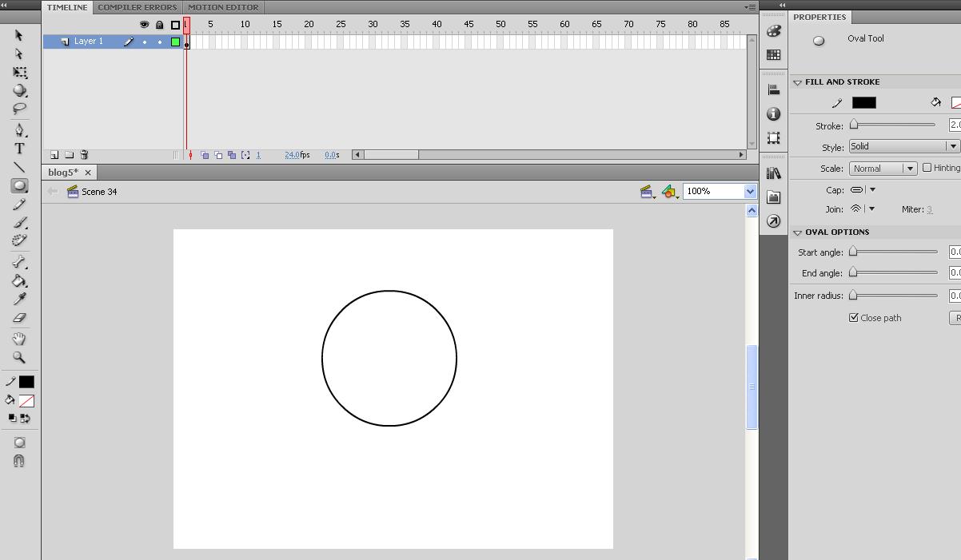Click New Layer icon in timeline
The height and width of the screenshot is (560, 961).
point(54,155)
